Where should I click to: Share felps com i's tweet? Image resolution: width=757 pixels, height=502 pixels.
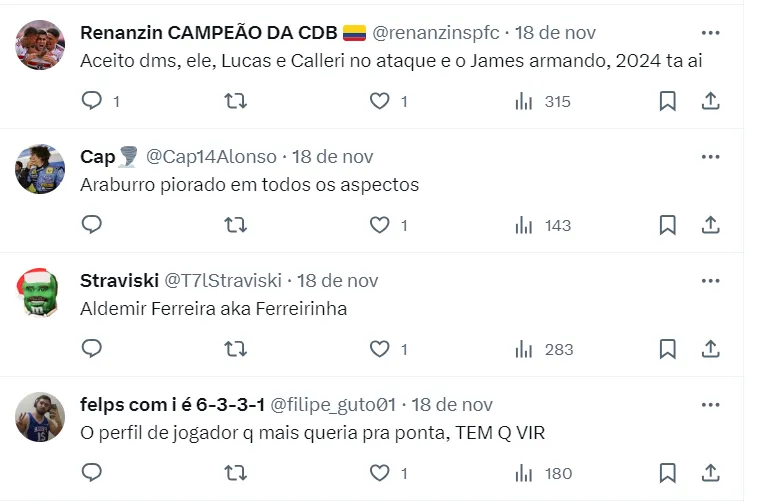pos(710,472)
